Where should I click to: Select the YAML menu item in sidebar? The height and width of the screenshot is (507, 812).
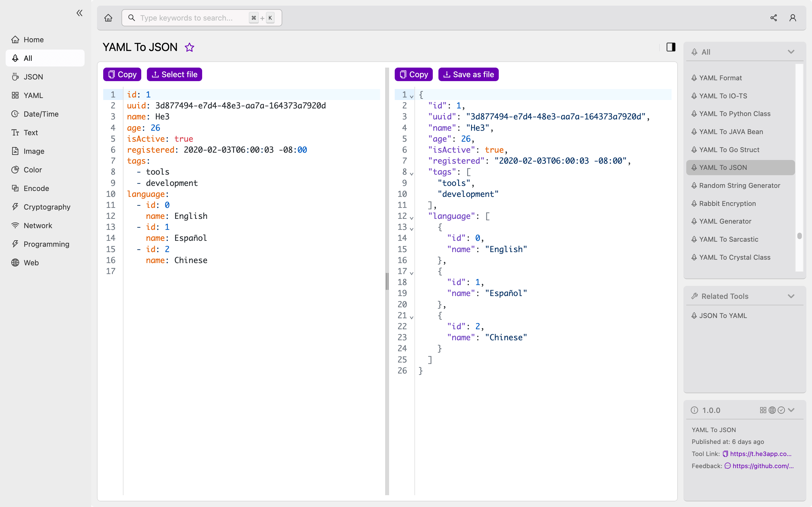[x=33, y=95]
